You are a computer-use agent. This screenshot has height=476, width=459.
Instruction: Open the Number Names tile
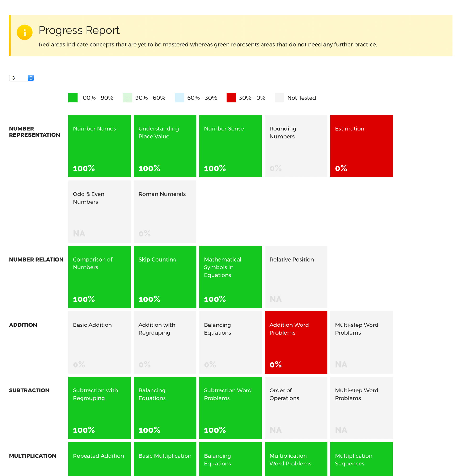[x=99, y=146]
